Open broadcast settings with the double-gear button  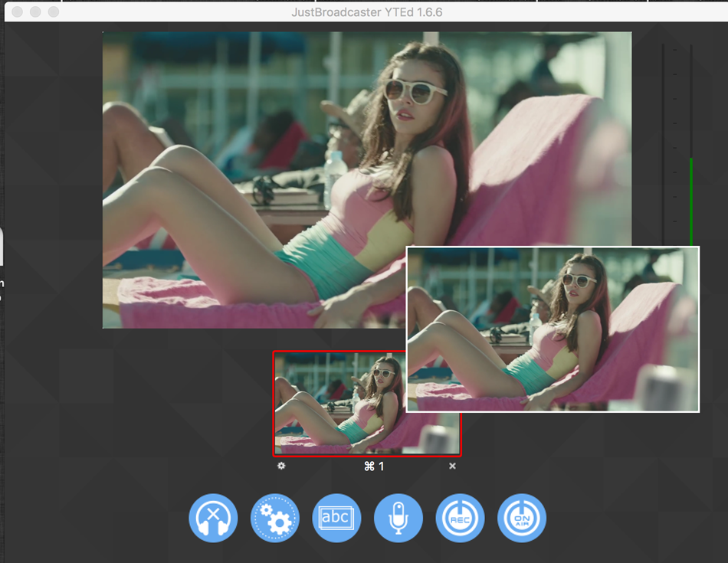pos(275,519)
